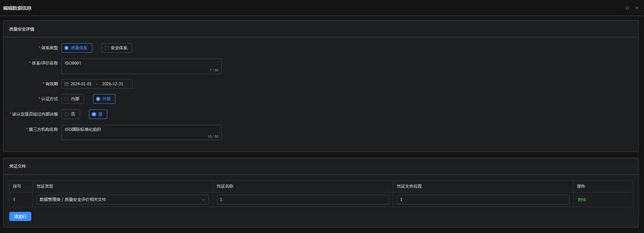Click the 凭证名称 input in row 1
The width and height of the screenshot is (644, 233).
coord(303,200)
